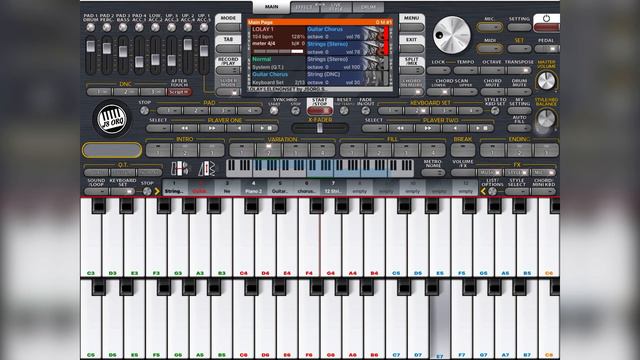Image resolution: width=640 pixels, height=360 pixels.
Task: Click the BREAK button
Action: (463, 150)
